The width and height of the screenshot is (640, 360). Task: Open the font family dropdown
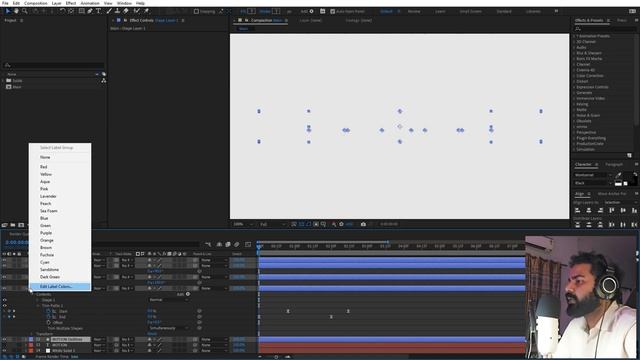593,175
